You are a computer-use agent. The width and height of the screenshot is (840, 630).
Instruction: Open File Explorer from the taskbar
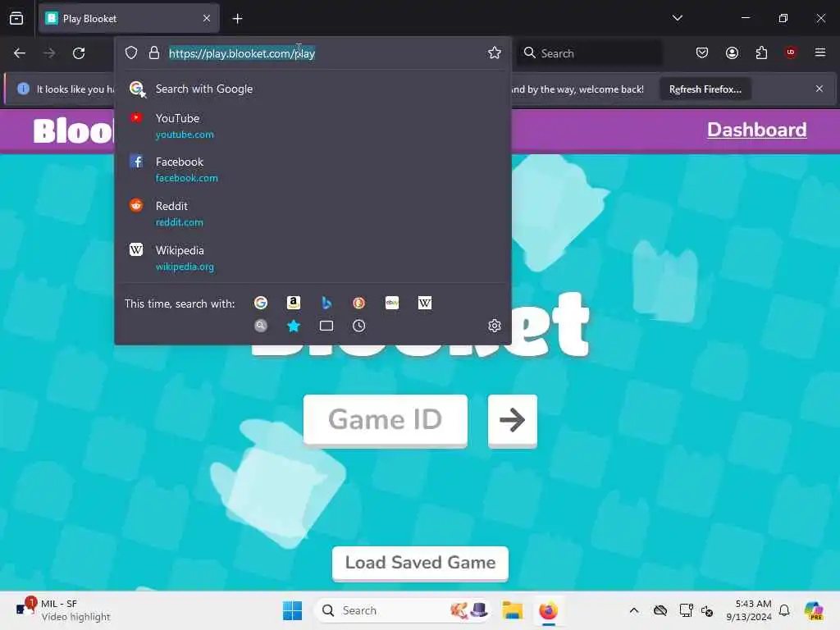coord(512,610)
